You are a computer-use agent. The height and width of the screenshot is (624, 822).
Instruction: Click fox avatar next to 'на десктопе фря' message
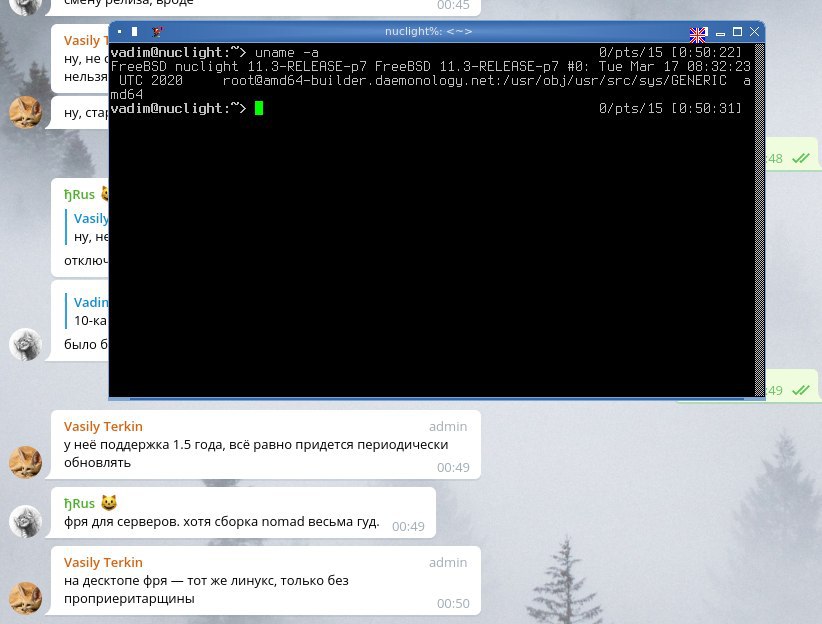coord(26,598)
